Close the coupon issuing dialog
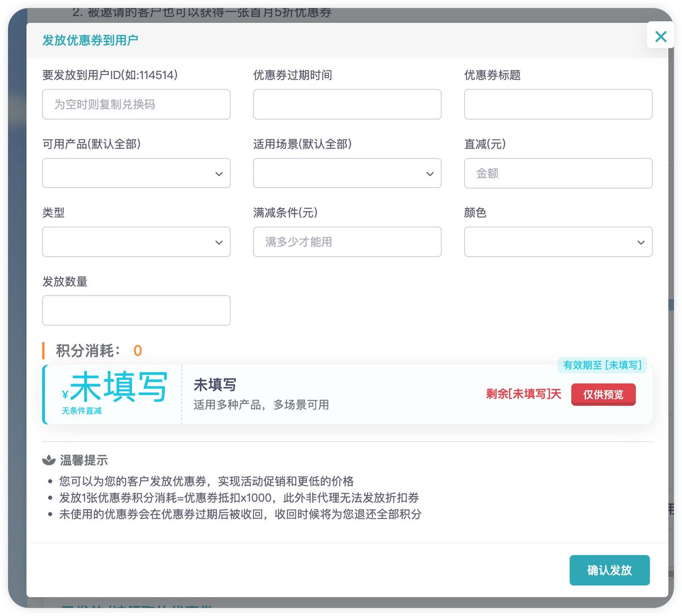The image size is (682, 616). pyautogui.click(x=660, y=36)
